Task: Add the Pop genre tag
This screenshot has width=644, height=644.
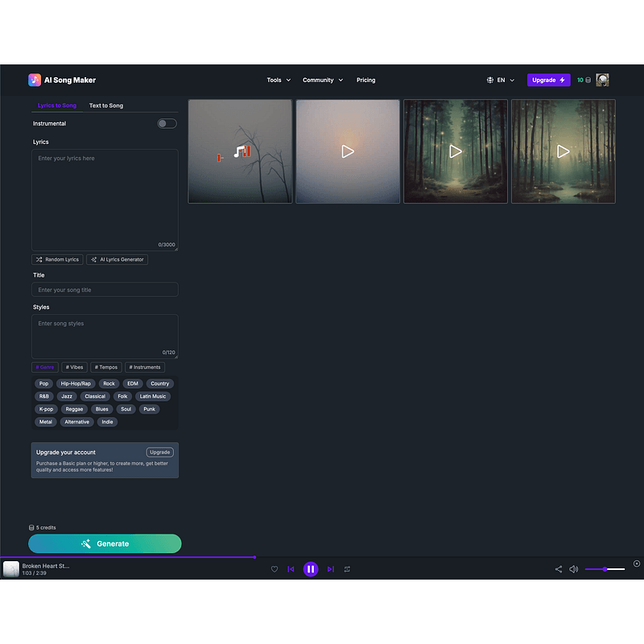Action: click(x=43, y=384)
